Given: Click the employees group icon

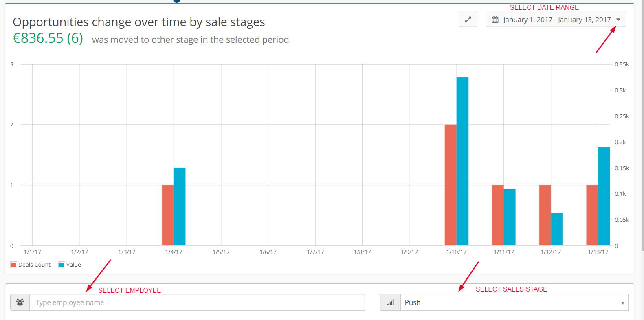Looking at the screenshot, I should click(x=20, y=302).
